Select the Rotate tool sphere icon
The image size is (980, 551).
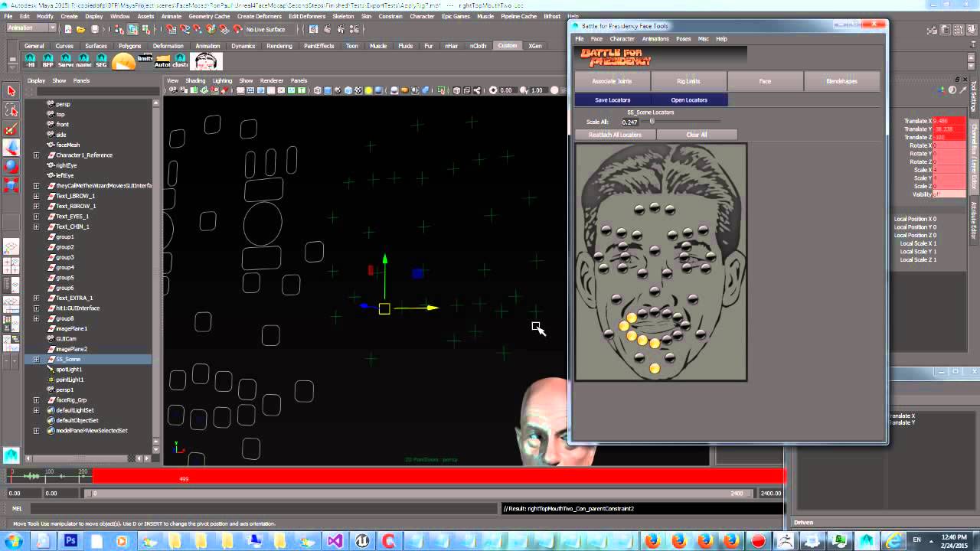coord(11,166)
